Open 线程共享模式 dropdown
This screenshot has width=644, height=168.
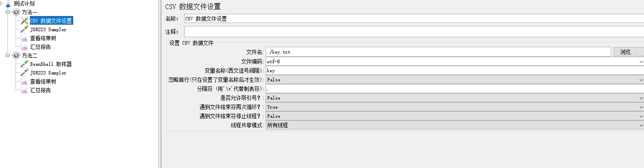click(x=455, y=125)
